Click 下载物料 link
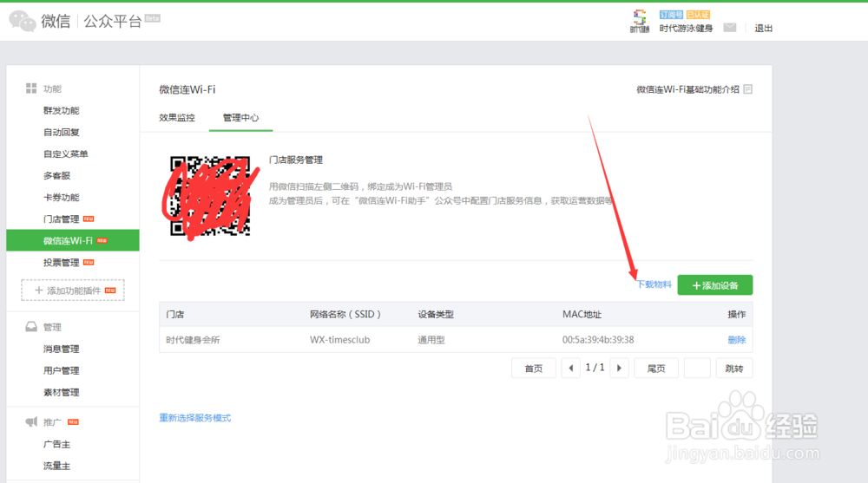Image resolution: width=868 pixels, height=483 pixels. pos(654,284)
